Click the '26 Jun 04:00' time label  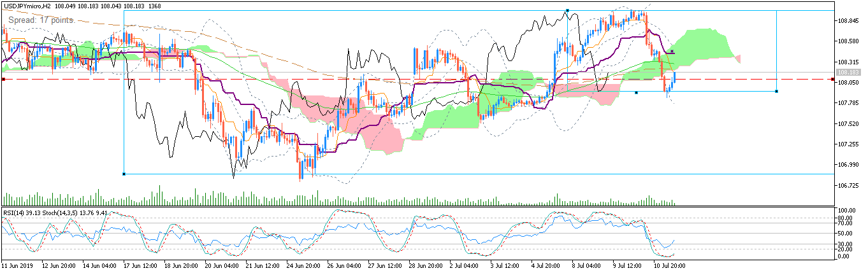(x=343, y=265)
